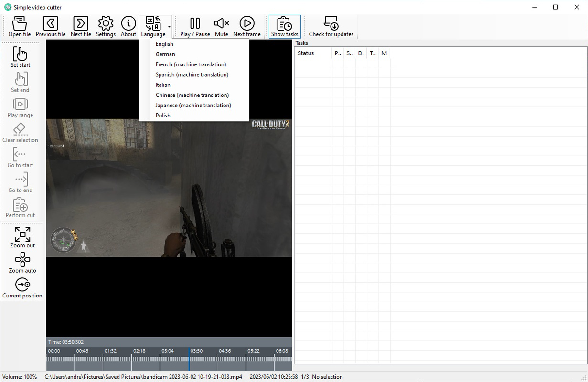This screenshot has height=382, width=588.
Task: Click Play range tool
Action: (x=21, y=107)
